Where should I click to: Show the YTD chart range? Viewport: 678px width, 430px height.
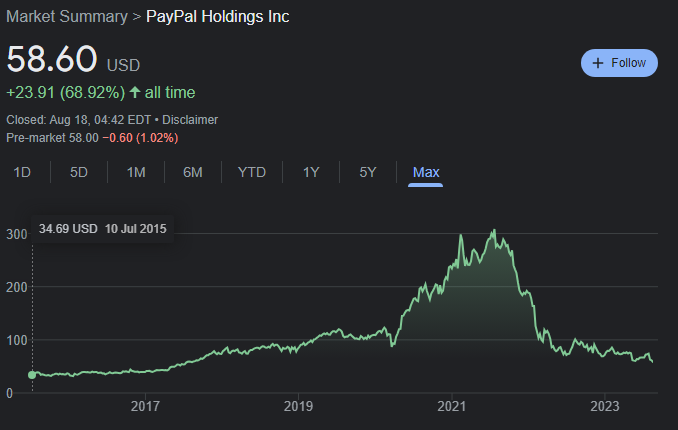coord(252,172)
